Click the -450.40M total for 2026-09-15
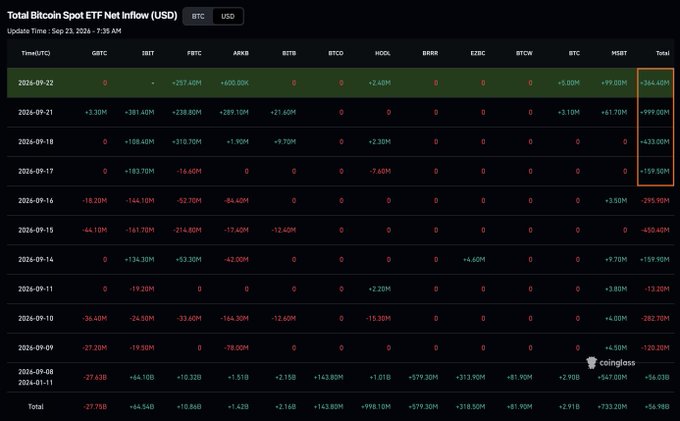This screenshot has width=680, height=421. (x=655, y=230)
